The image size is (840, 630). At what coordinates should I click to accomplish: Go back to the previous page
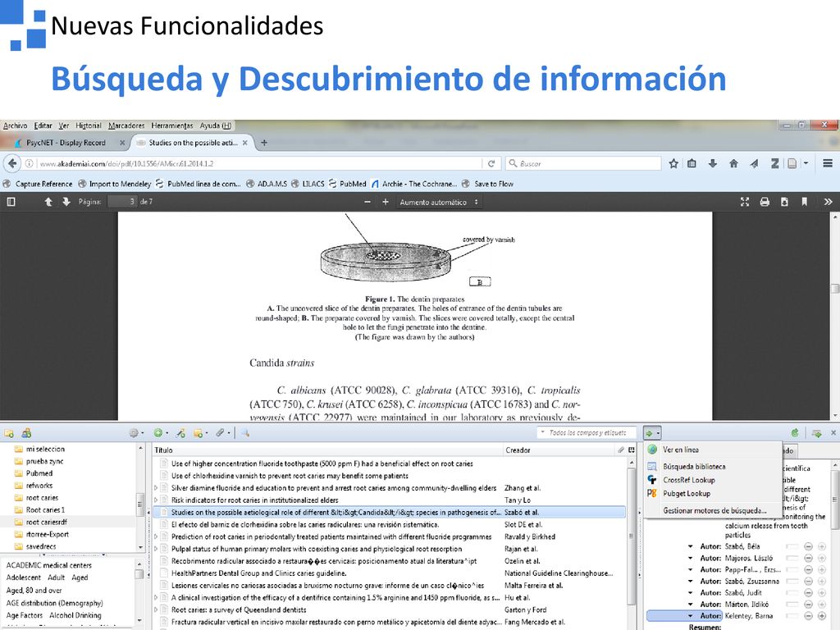point(12,163)
